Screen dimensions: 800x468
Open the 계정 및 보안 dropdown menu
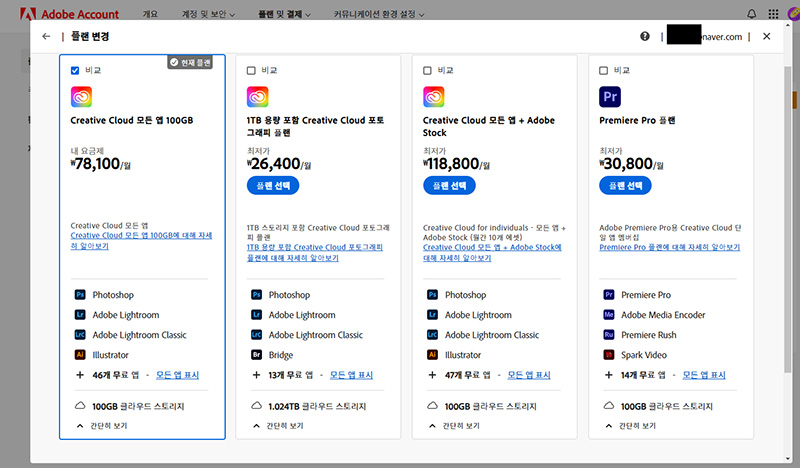[x=208, y=14]
